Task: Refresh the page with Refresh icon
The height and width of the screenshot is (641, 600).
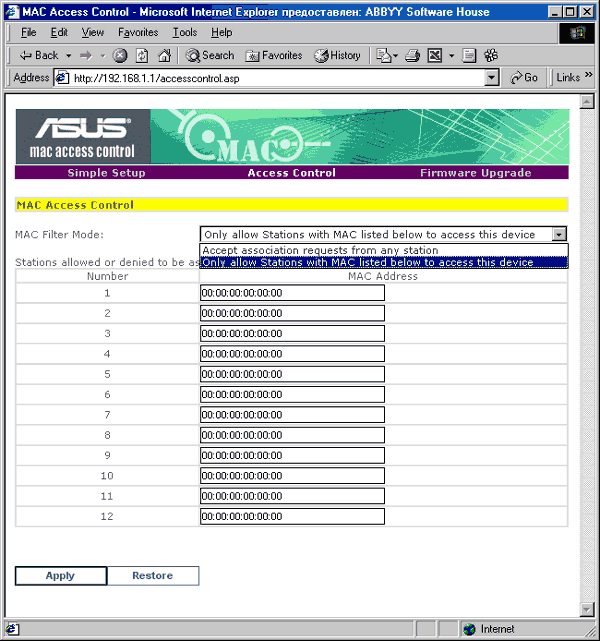Action: 142,55
